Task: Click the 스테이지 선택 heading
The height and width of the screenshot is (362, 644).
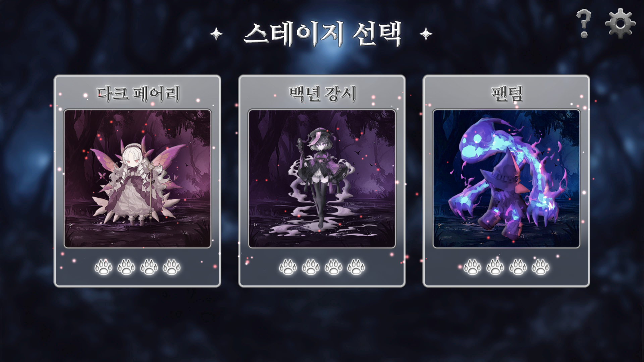Action: pos(322,34)
